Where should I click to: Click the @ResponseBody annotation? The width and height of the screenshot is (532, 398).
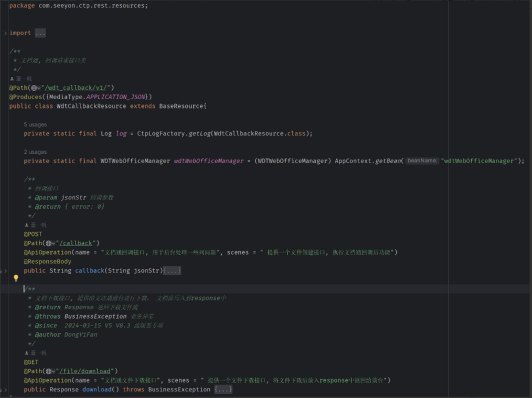tap(48, 262)
